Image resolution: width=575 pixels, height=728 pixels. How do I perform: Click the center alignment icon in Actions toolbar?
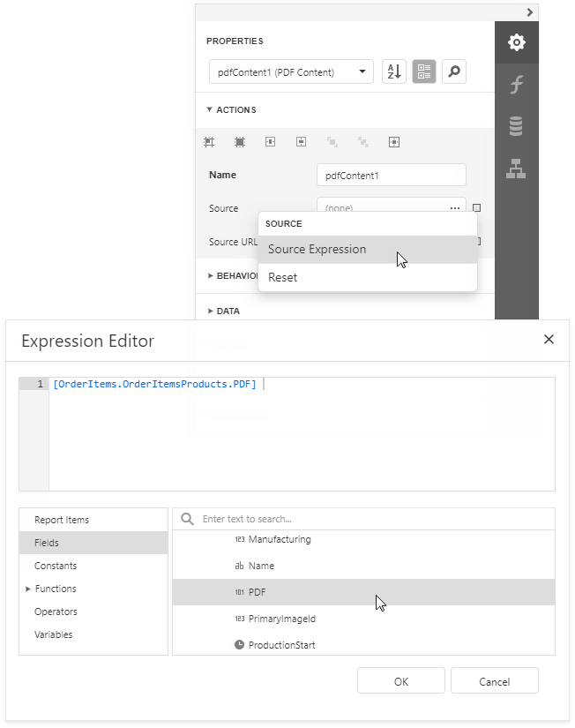tap(239, 141)
